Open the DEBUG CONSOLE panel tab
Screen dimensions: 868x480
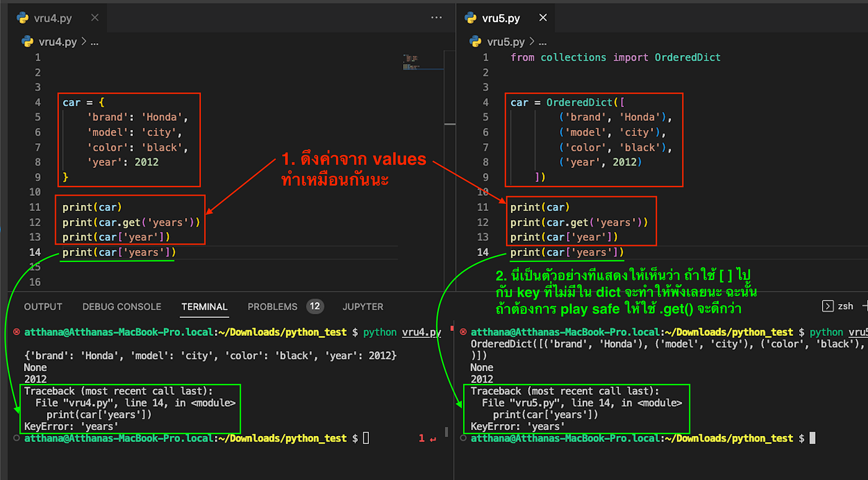[x=122, y=307]
